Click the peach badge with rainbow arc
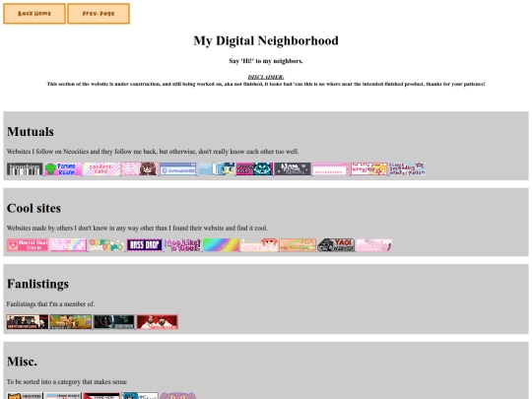This screenshot has width=532, height=399. (x=298, y=245)
